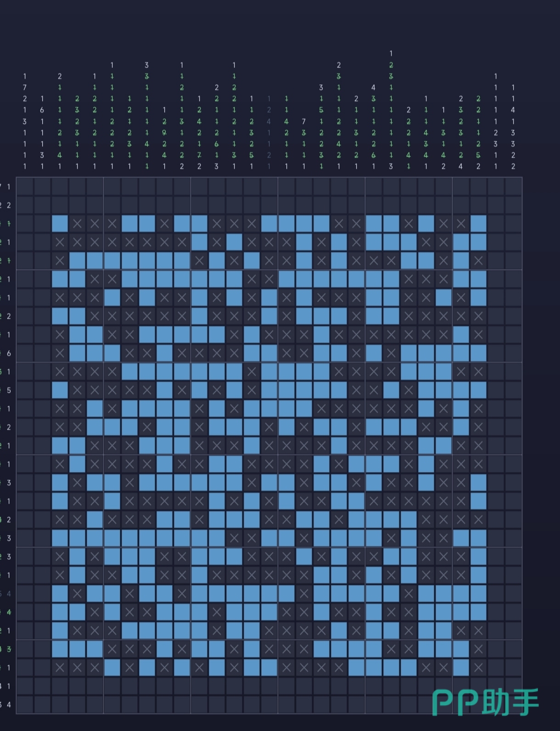The width and height of the screenshot is (560, 731).
Task: Click the "2 2" clue beside the second row
Action: point(6,205)
